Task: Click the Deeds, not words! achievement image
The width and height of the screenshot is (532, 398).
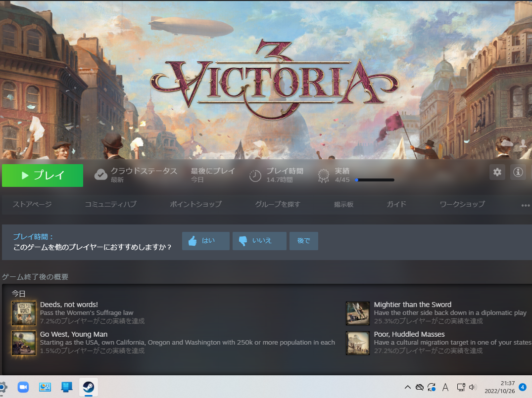Action: pos(23,313)
